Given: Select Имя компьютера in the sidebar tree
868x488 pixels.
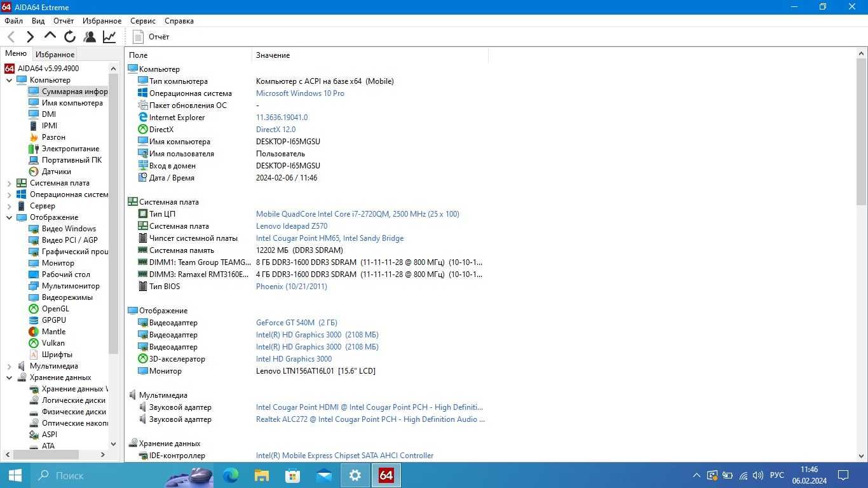Looking at the screenshot, I should (72, 103).
